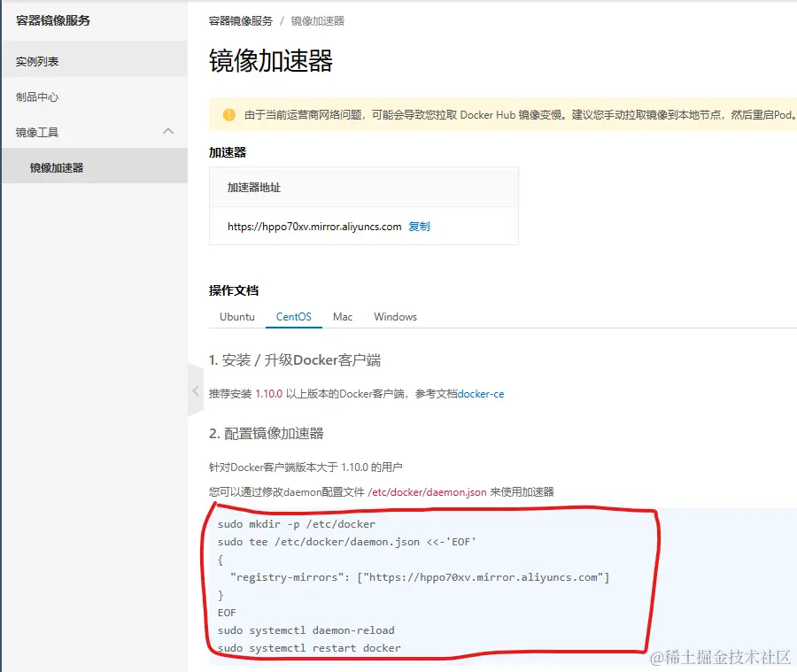Click text 针对Docker客户端版本大于 1.10.0 的用户
The image size is (797, 672).
[x=306, y=467]
